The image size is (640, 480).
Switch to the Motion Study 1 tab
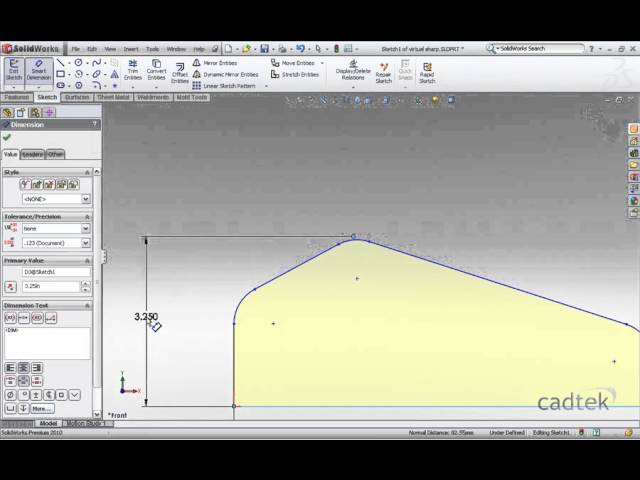point(86,423)
